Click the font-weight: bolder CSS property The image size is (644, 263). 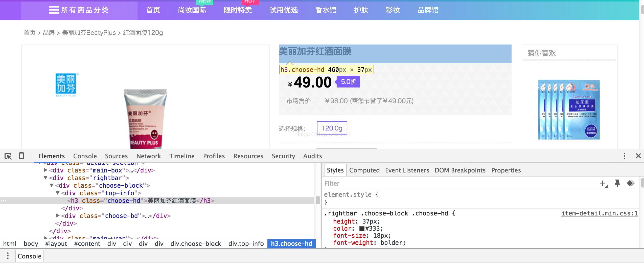point(369,243)
